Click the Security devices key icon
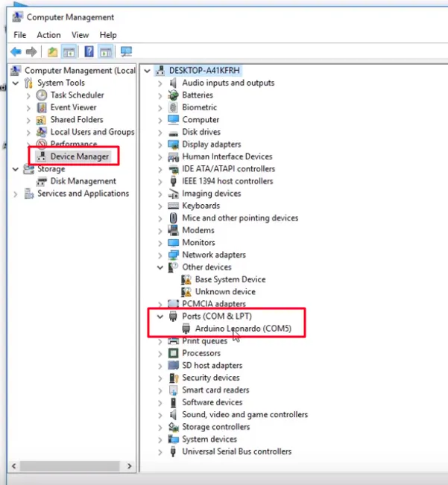This screenshot has height=485, width=448. click(x=174, y=378)
